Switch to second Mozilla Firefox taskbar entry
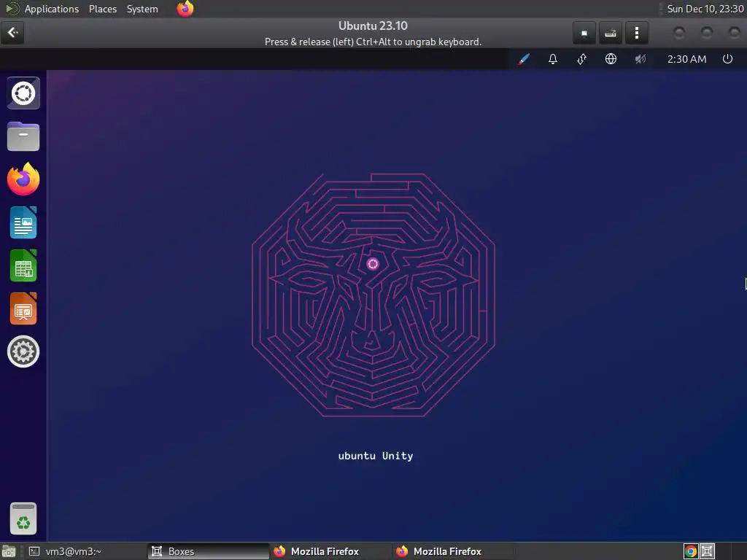The width and height of the screenshot is (747, 560). pyautogui.click(x=453, y=551)
